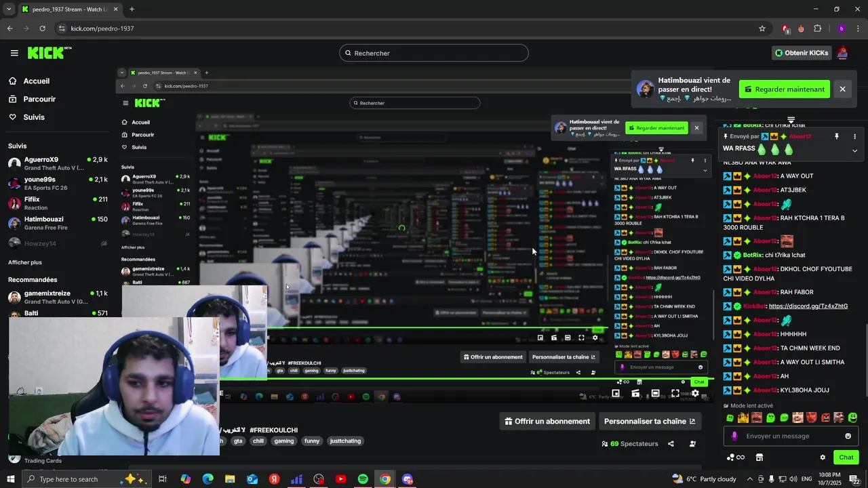This screenshot has width=868, height=488.
Task: Collapse the chat panel via top icon
Action: (x=791, y=120)
